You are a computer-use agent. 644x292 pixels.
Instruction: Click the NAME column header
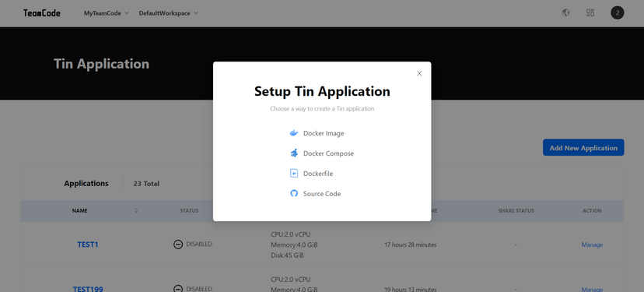click(79, 210)
